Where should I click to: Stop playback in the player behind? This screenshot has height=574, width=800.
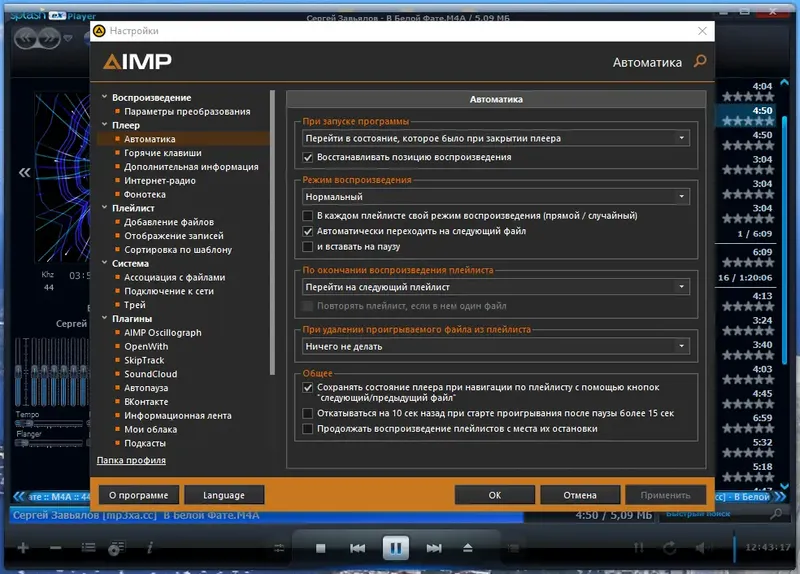[x=320, y=548]
